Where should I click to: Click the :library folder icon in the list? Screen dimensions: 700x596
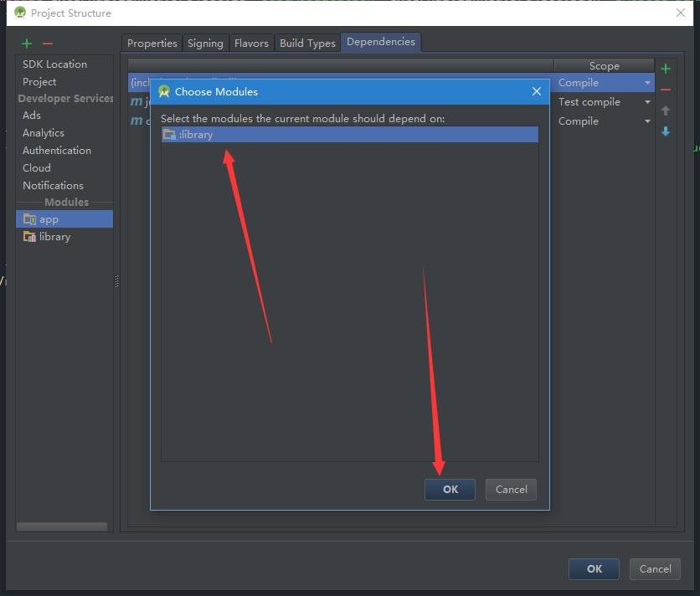click(x=169, y=135)
